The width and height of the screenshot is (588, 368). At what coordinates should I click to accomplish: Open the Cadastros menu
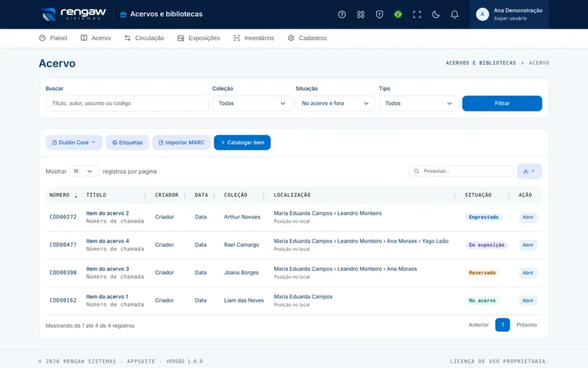click(x=308, y=38)
